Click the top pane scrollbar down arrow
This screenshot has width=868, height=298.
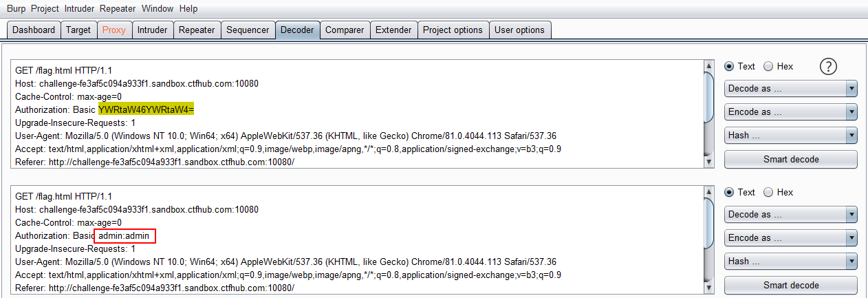[x=708, y=162]
